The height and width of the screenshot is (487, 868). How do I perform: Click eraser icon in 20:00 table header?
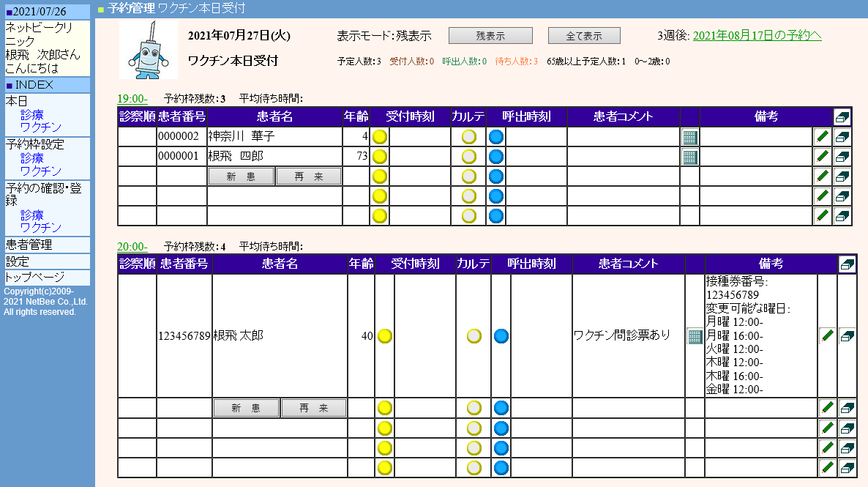pyautogui.click(x=847, y=264)
